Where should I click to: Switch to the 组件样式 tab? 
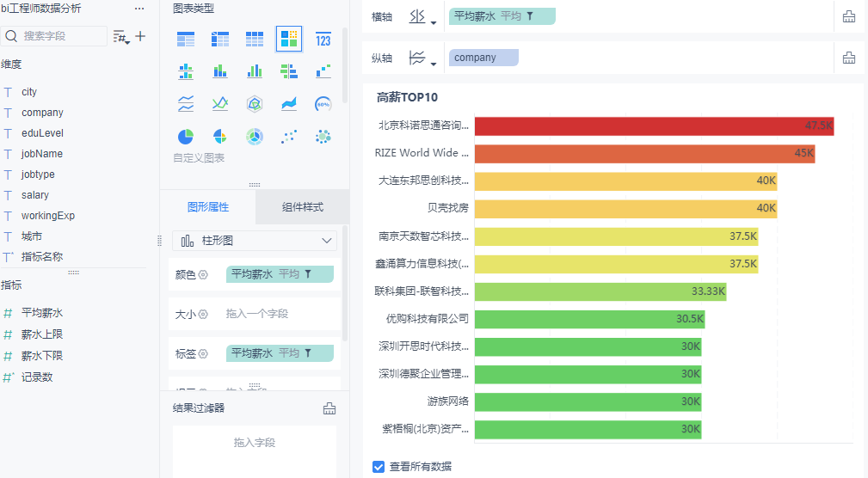(x=302, y=207)
